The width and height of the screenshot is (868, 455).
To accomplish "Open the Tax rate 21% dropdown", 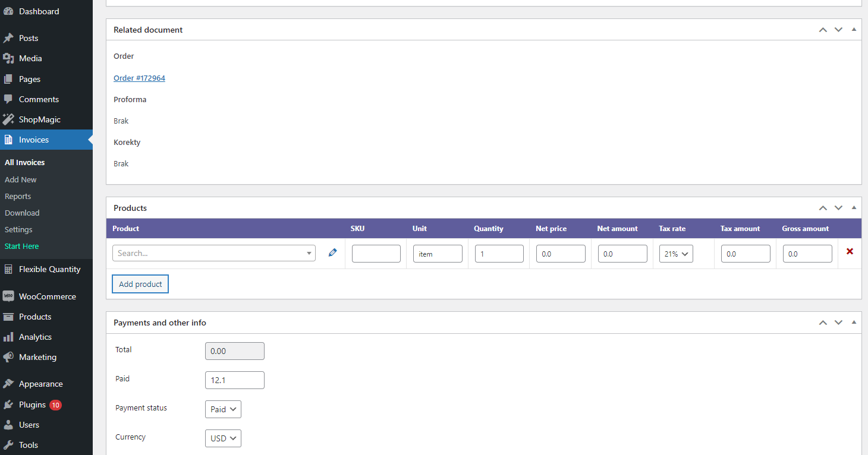I will coord(676,254).
